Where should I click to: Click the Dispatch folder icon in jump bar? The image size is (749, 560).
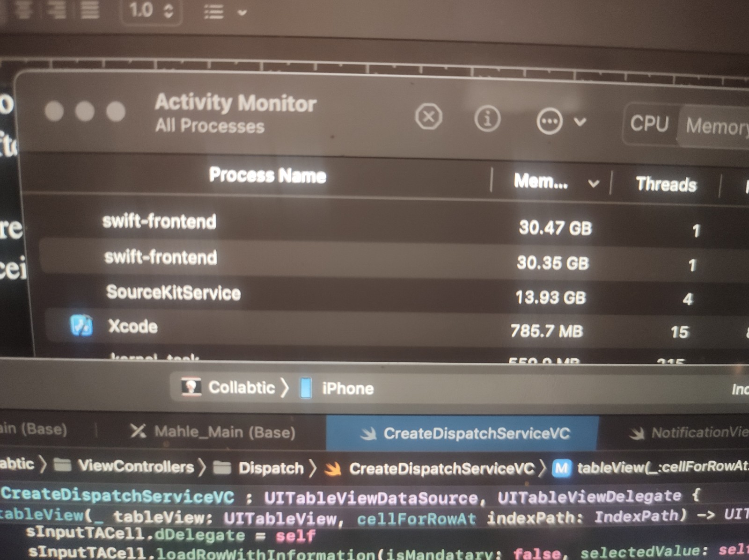[x=222, y=467]
